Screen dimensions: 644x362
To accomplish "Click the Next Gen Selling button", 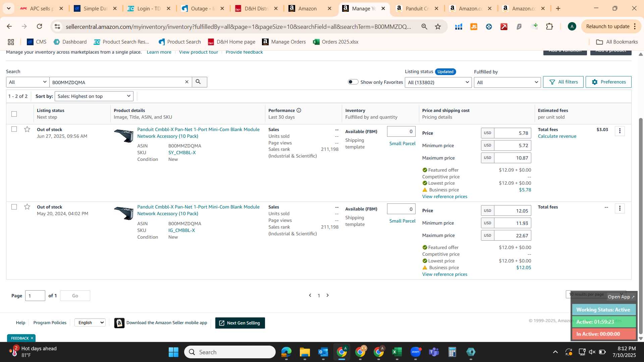I will 240,323.
